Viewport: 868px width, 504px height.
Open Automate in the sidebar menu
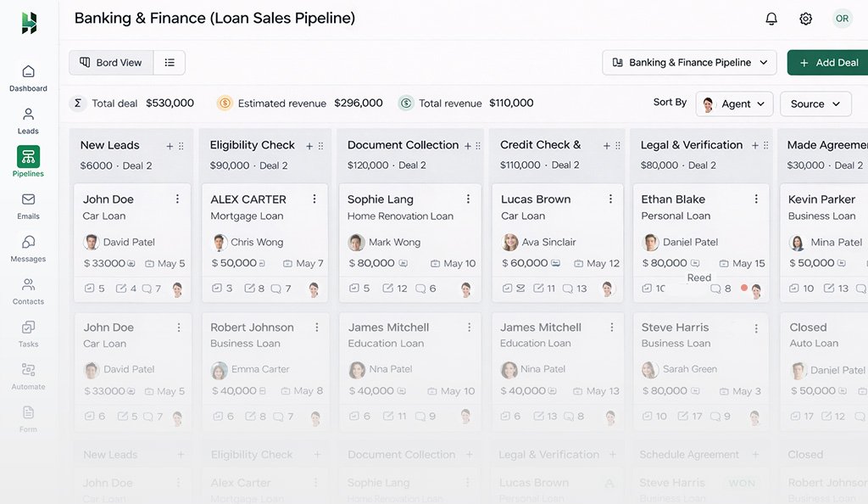point(28,375)
